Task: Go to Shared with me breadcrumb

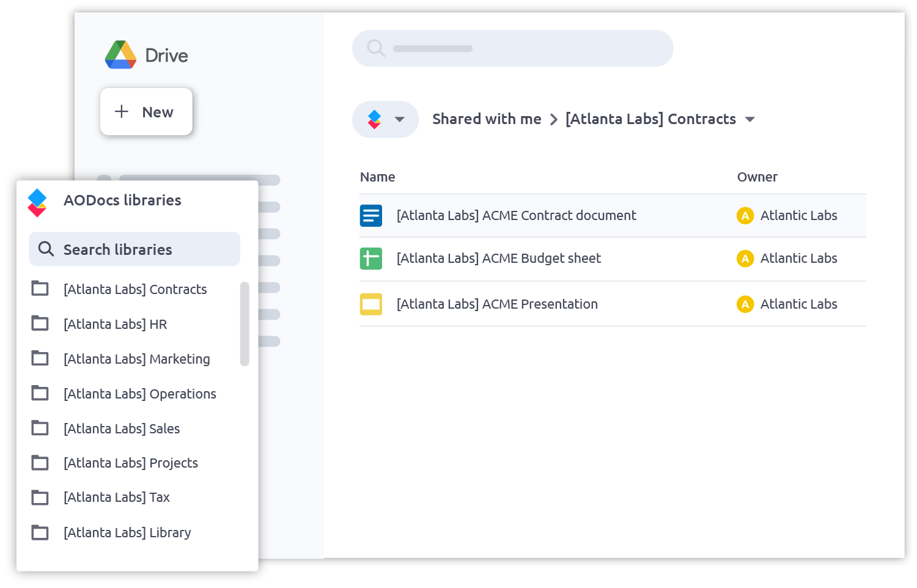Action: point(487,119)
